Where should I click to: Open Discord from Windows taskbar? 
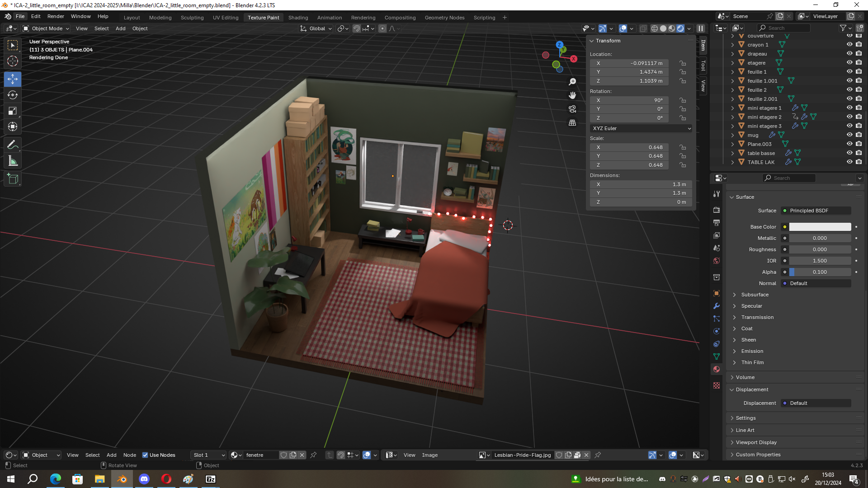tap(144, 479)
